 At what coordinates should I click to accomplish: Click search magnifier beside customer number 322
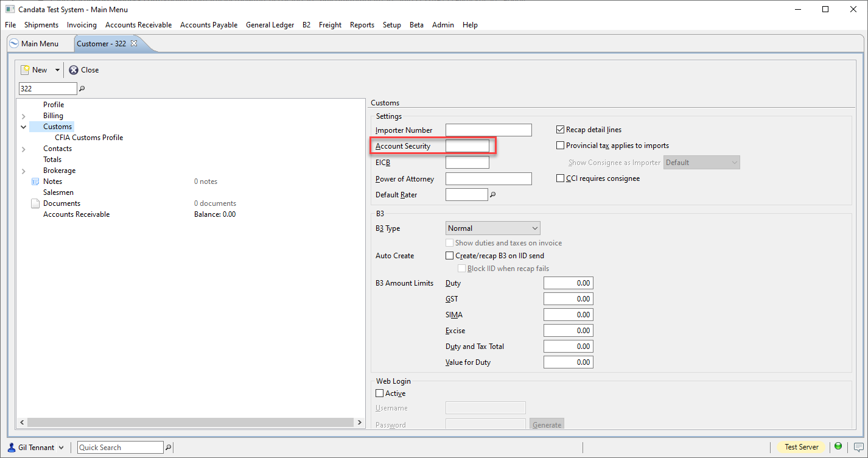(x=82, y=89)
